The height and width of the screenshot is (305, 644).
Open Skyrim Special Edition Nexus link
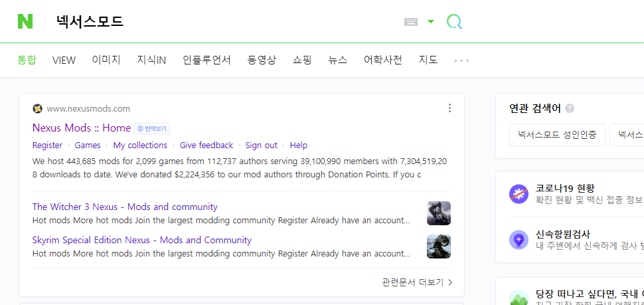pyautogui.click(x=141, y=240)
